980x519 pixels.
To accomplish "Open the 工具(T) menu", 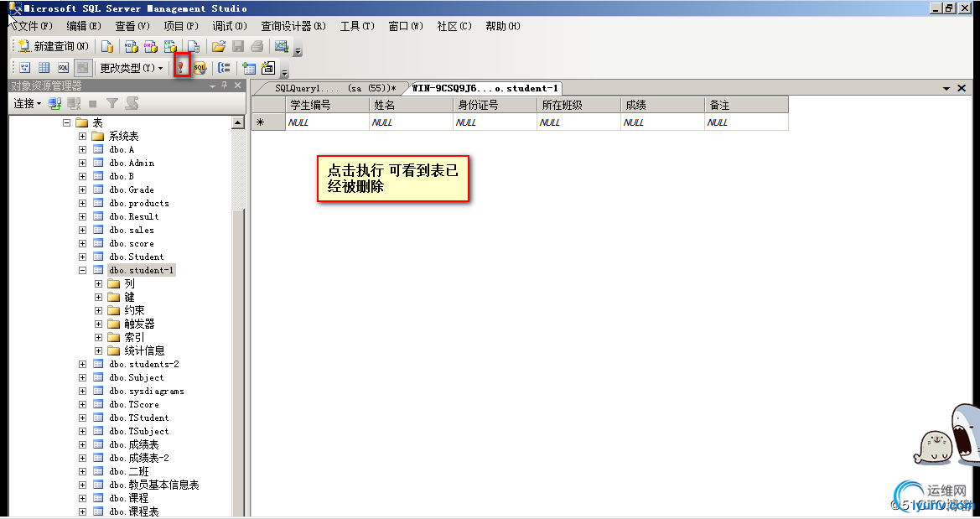I will [357, 26].
